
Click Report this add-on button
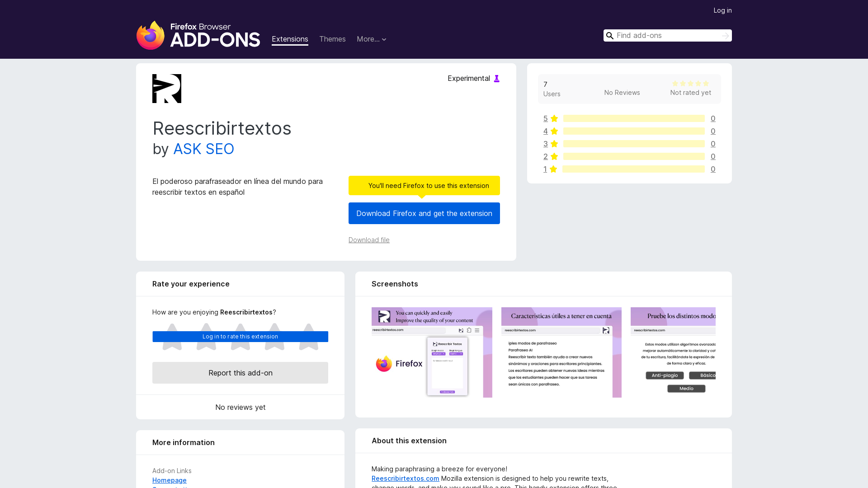click(x=240, y=373)
